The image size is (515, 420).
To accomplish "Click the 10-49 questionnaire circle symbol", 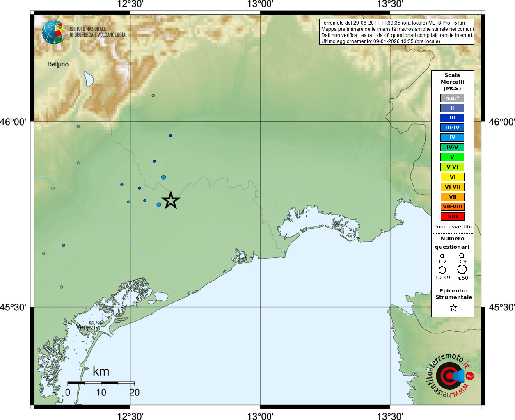I will [x=442, y=270].
